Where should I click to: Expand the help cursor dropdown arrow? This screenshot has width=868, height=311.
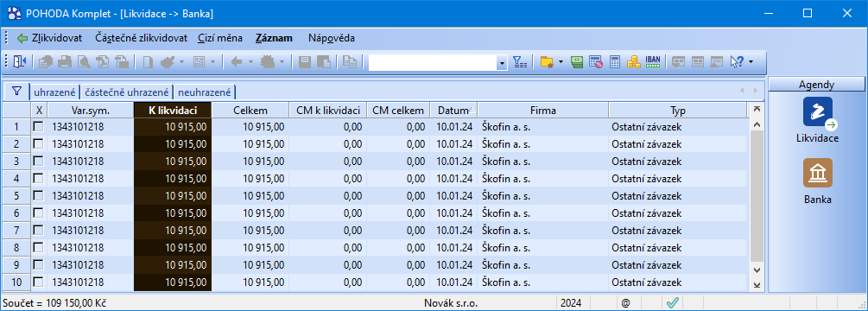click(x=751, y=62)
